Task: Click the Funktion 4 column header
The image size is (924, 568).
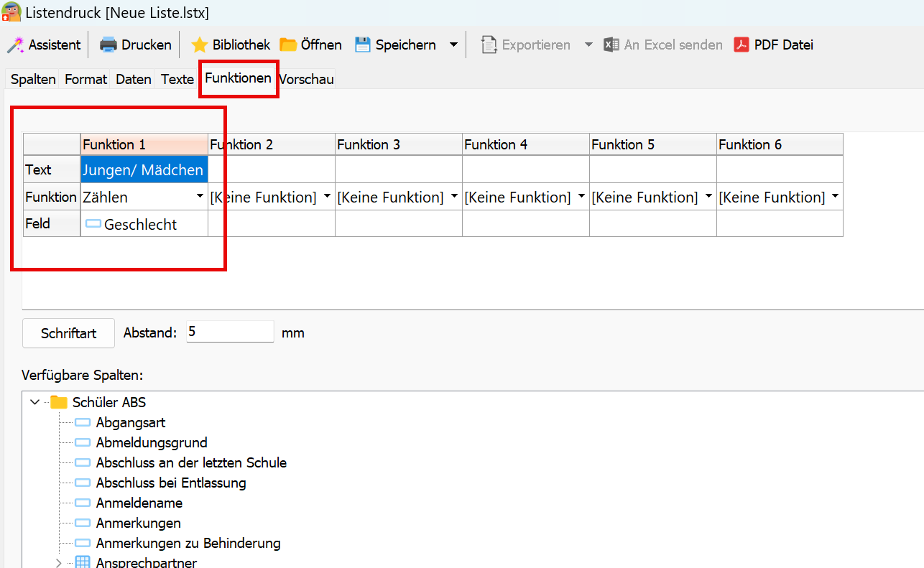Action: (x=526, y=144)
